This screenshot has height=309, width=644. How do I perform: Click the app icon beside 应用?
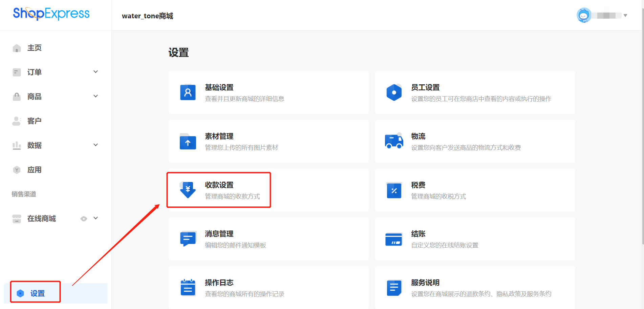click(17, 170)
